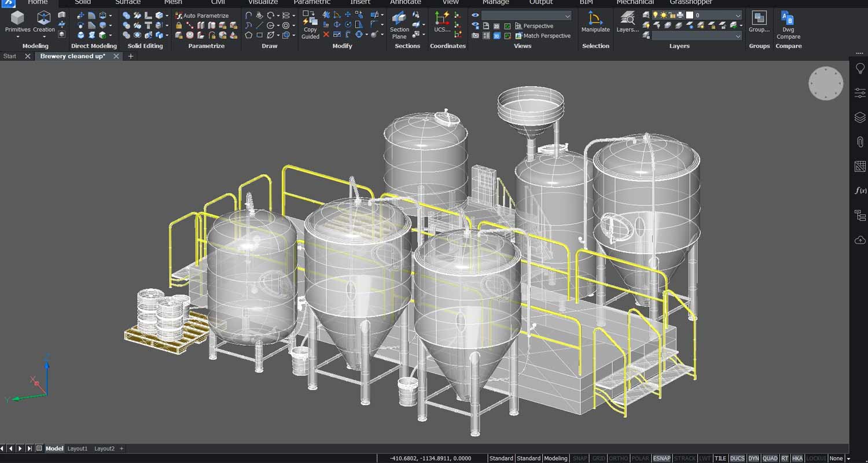Image resolution: width=868 pixels, height=463 pixels.
Task: Open the Layout1 tab
Action: 78,449
